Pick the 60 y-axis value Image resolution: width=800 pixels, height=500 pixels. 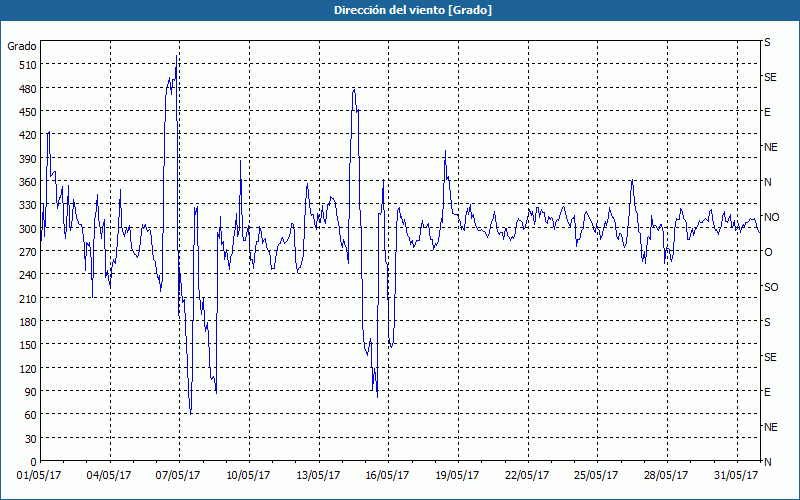click(30, 415)
